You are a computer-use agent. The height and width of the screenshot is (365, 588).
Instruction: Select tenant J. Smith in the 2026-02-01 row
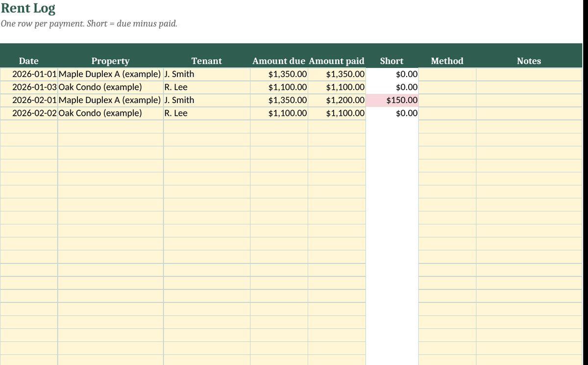click(207, 100)
